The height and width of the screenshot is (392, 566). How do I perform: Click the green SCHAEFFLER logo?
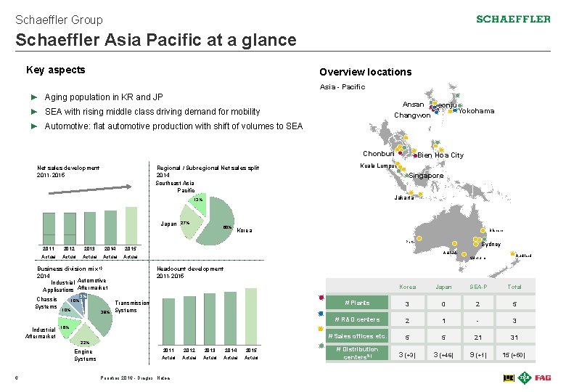click(x=513, y=19)
